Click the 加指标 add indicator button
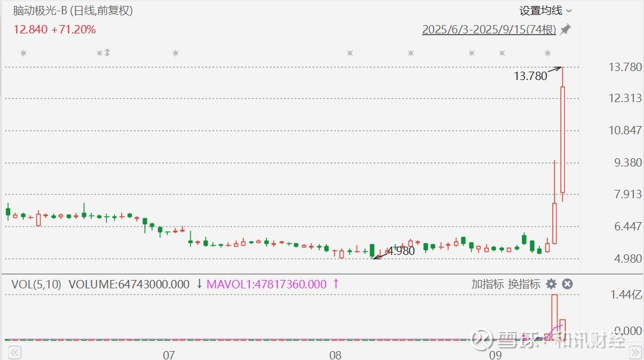The width and height of the screenshot is (644, 360). 488,284
